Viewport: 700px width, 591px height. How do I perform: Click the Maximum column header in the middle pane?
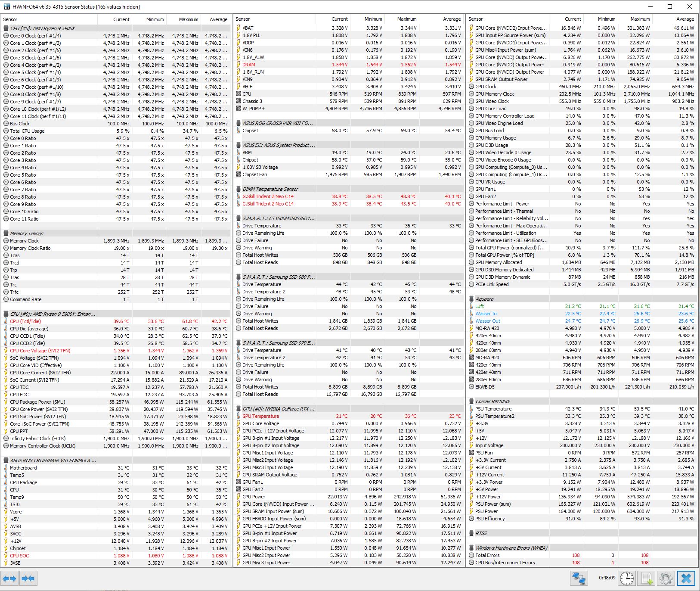click(401, 19)
